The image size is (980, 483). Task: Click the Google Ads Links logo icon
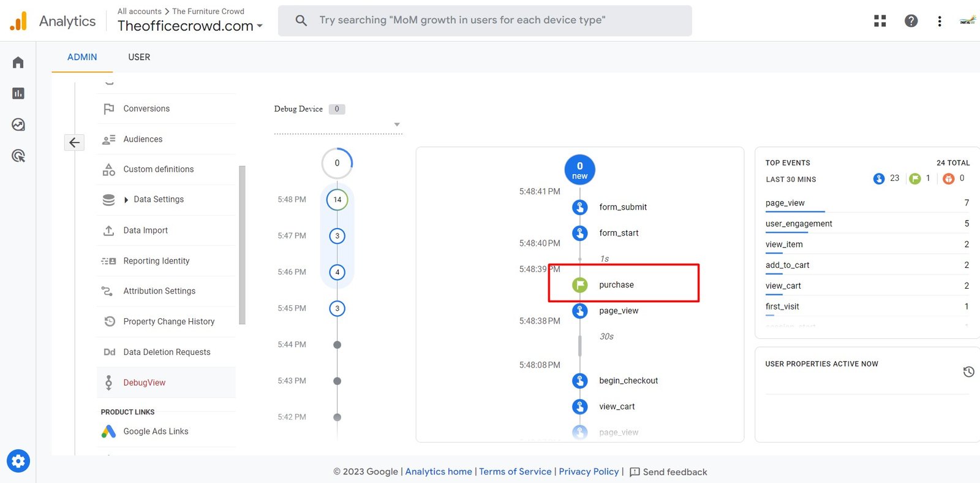108,432
